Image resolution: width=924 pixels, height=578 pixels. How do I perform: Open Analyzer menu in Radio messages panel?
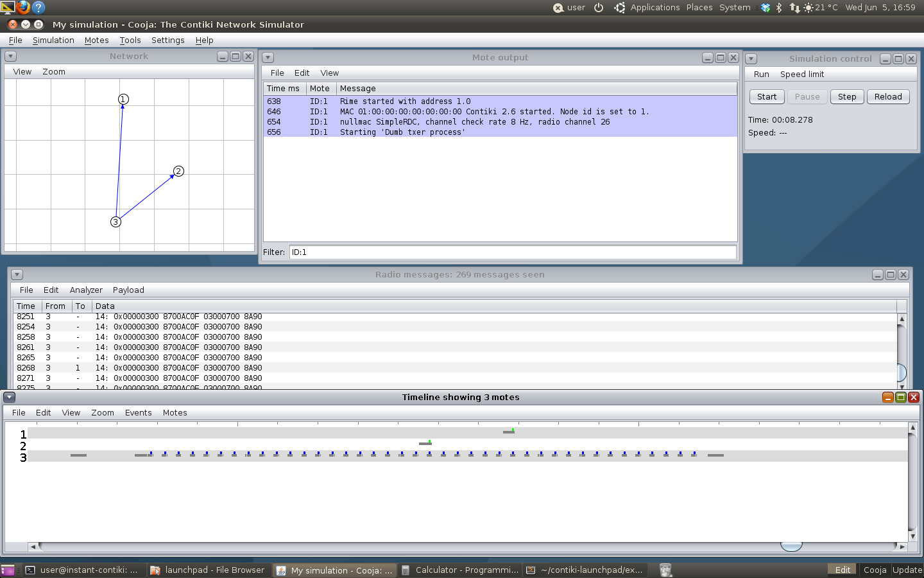click(x=86, y=290)
